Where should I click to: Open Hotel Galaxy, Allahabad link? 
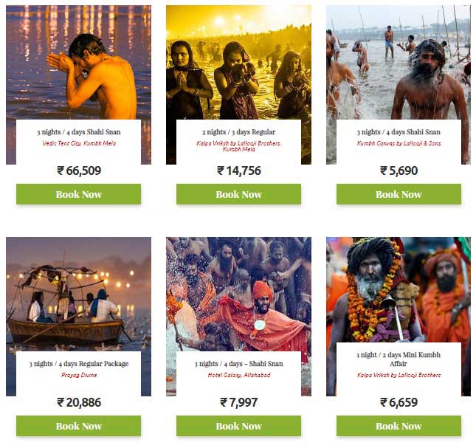pyautogui.click(x=239, y=375)
